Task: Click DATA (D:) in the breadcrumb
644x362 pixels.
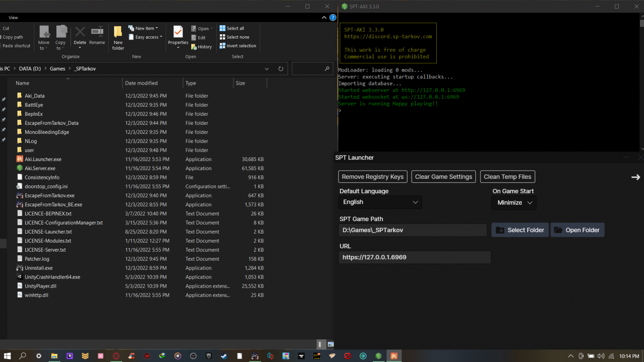Action: point(30,68)
